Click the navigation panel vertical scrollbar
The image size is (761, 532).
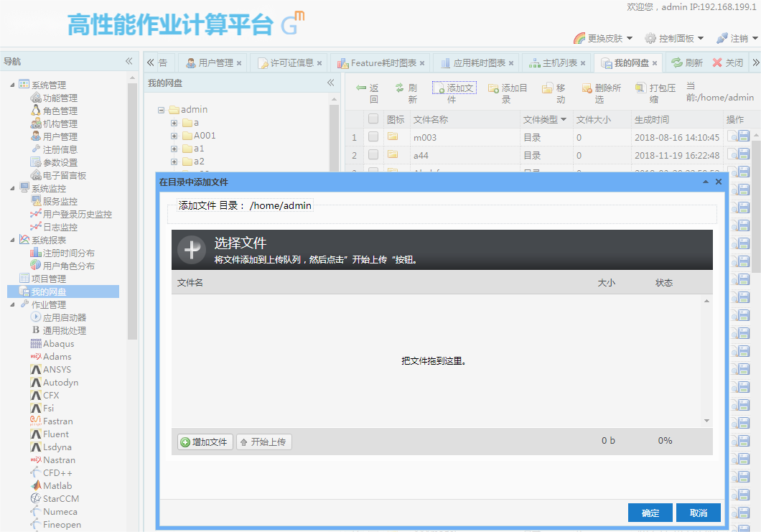click(132, 211)
